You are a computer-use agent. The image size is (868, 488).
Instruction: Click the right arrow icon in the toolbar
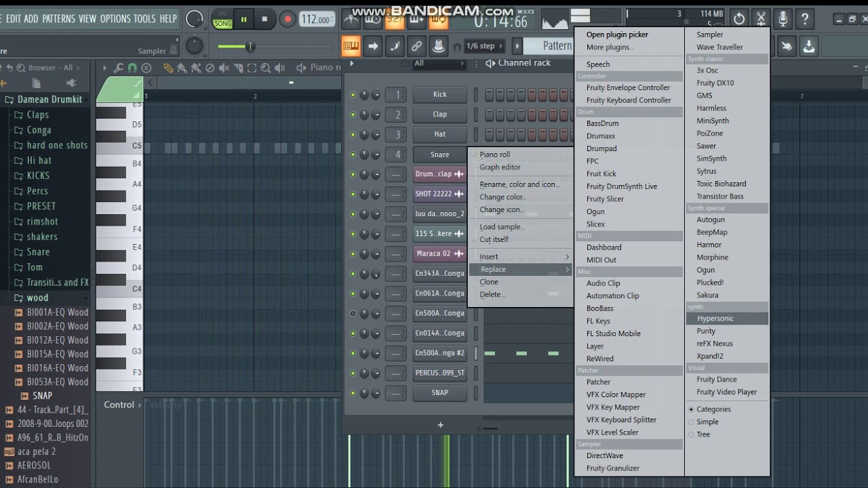point(373,46)
